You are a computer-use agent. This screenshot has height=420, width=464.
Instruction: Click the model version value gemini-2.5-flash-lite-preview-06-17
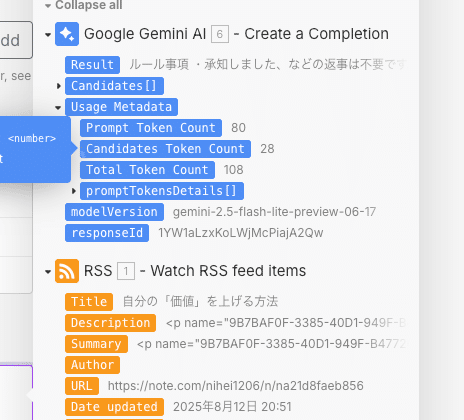point(274,212)
